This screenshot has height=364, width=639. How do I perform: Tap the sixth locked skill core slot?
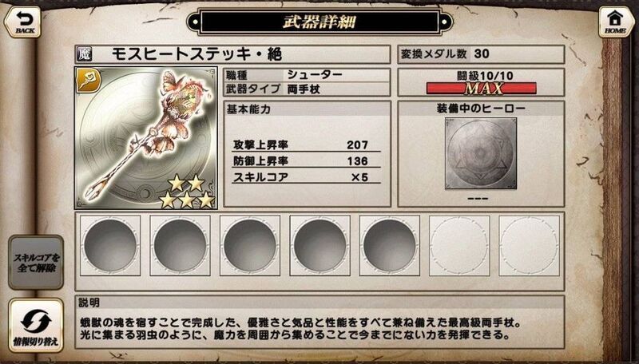click(459, 246)
